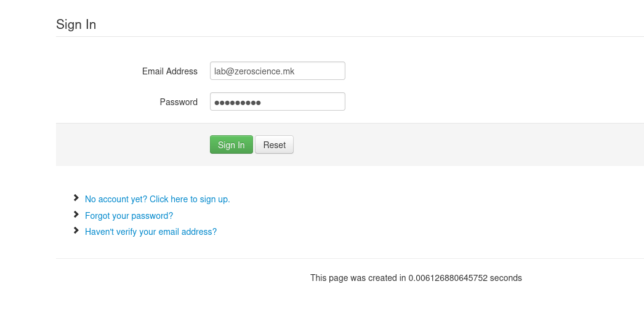Open the 'Forgot your password?' link

[x=129, y=216]
